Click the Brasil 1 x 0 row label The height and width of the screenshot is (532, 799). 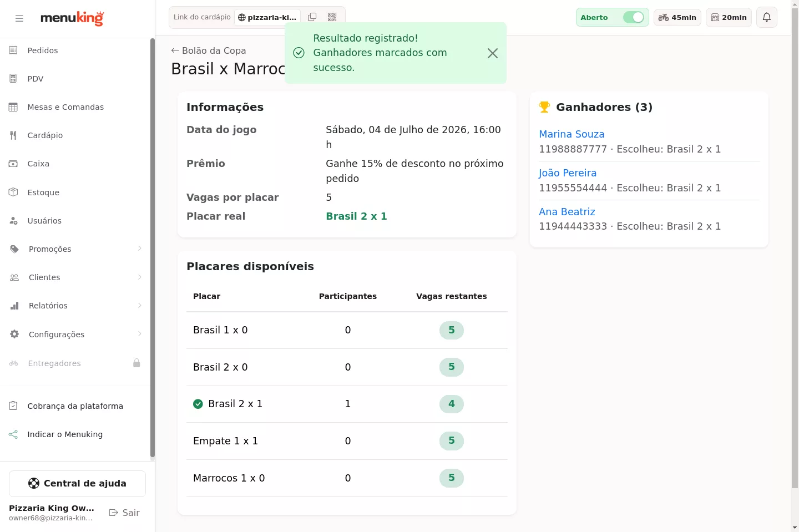(220, 330)
